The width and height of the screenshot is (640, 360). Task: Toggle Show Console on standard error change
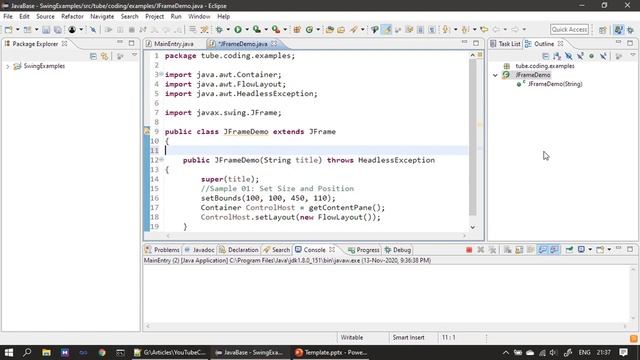pos(554,250)
